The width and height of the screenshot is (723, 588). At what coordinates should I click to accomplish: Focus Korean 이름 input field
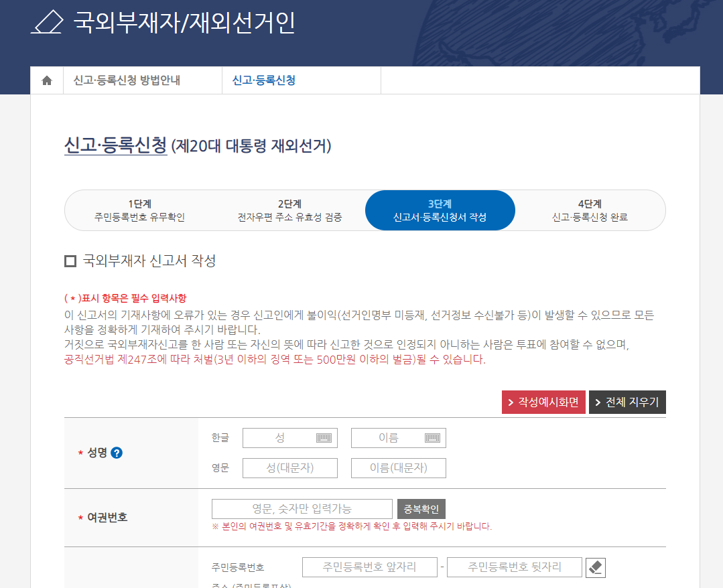click(x=399, y=438)
